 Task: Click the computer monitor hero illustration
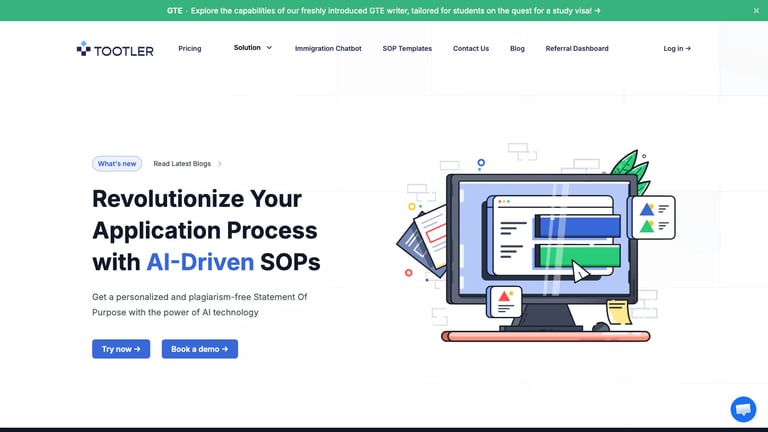pyautogui.click(x=537, y=242)
